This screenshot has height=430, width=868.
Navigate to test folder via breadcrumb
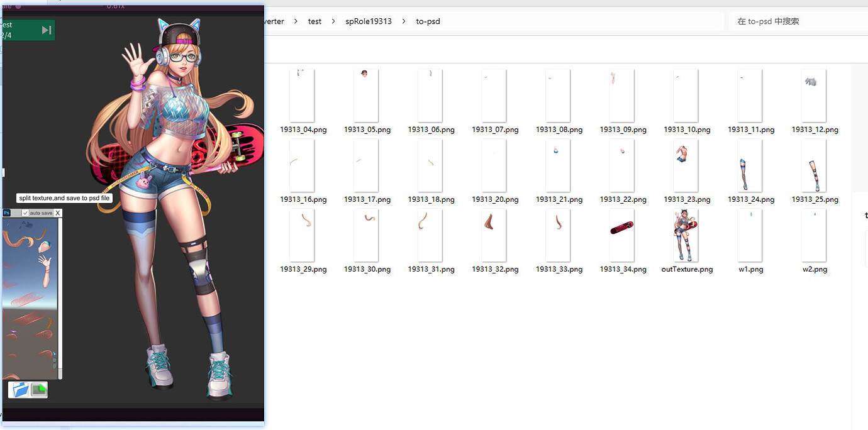[x=314, y=21]
